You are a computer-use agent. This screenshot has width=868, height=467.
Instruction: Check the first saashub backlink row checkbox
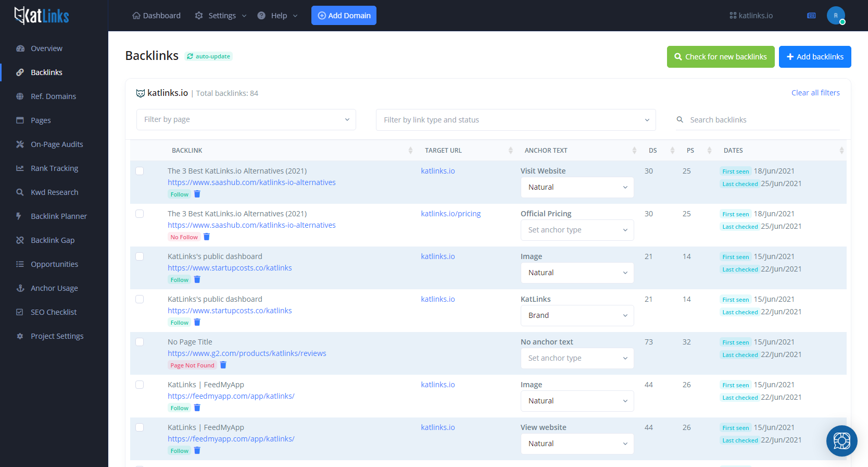[x=140, y=171]
